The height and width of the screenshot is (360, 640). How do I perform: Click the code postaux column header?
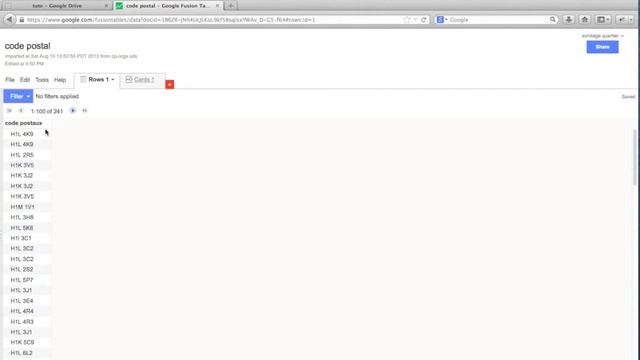click(x=24, y=123)
